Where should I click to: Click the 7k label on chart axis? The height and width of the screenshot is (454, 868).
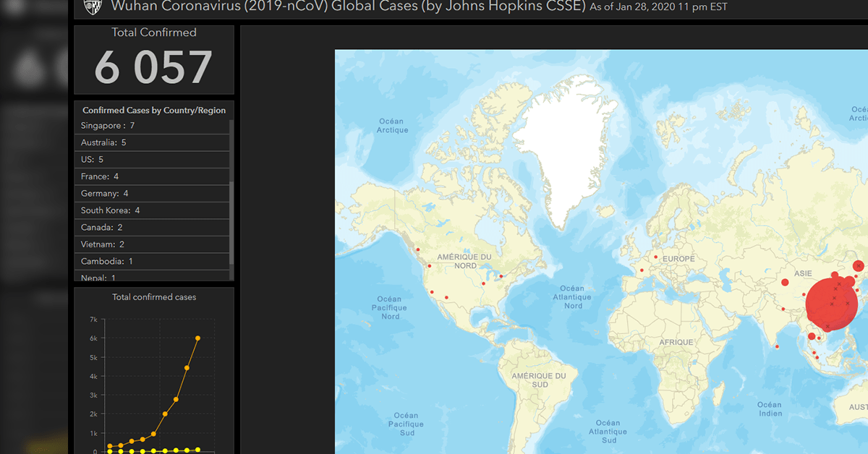(x=93, y=320)
